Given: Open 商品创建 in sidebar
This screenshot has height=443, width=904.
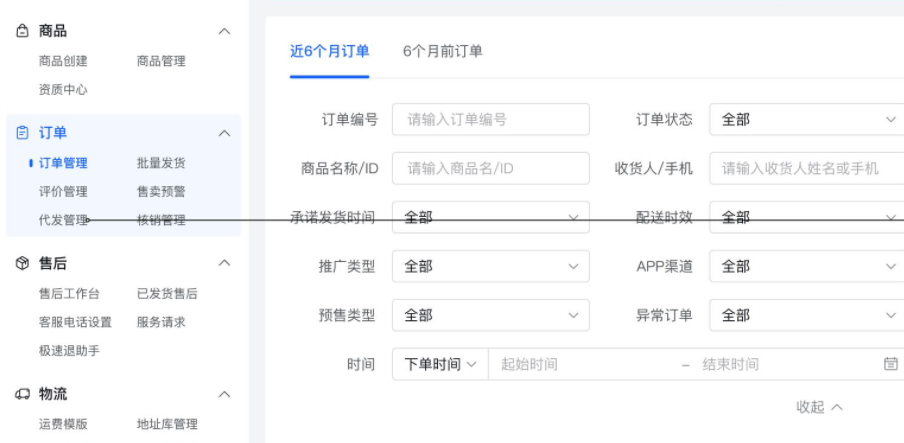Looking at the screenshot, I should [63, 61].
